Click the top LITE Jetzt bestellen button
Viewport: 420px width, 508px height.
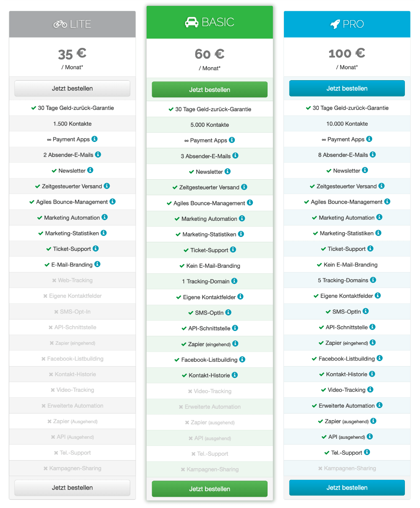click(x=72, y=89)
